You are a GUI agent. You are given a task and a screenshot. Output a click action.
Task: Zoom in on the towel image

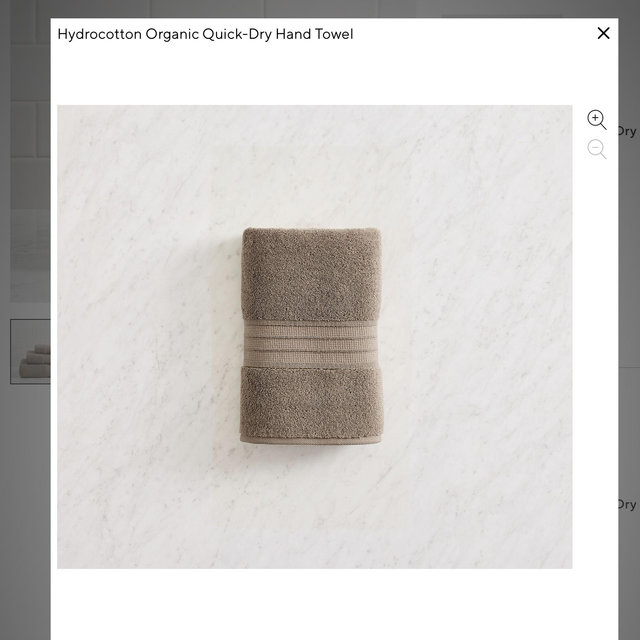(x=596, y=120)
